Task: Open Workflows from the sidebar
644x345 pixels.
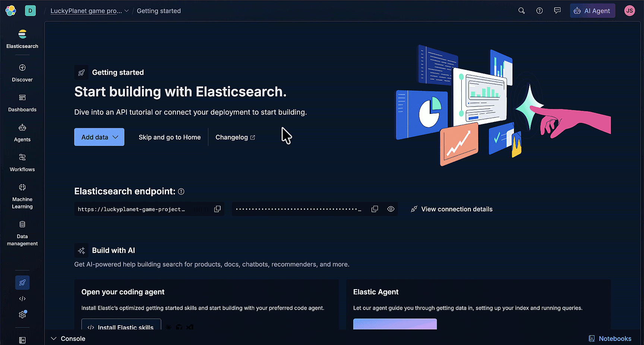Action: 22,163
